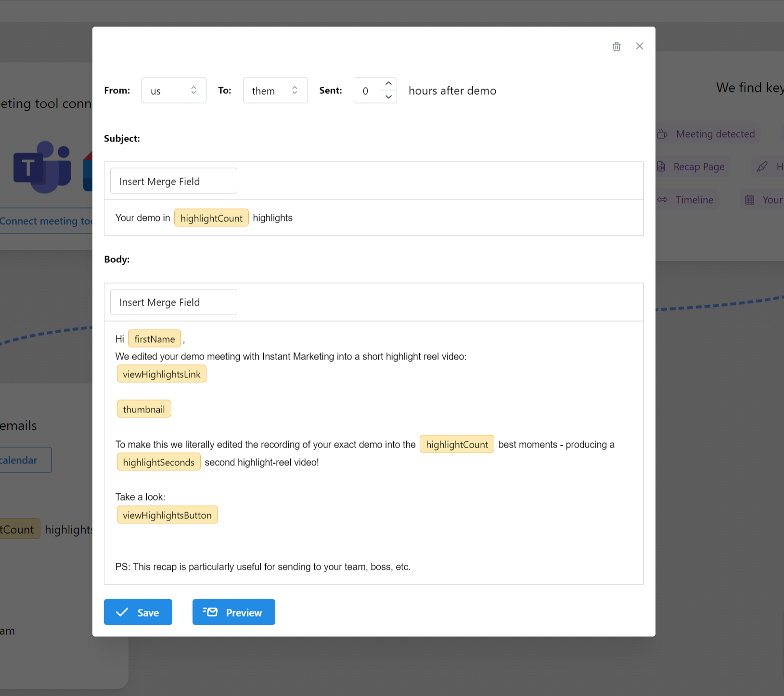Viewport: 784px width, 696px height.
Task: Click the coffee cup Meeting detected icon
Action: tap(662, 133)
